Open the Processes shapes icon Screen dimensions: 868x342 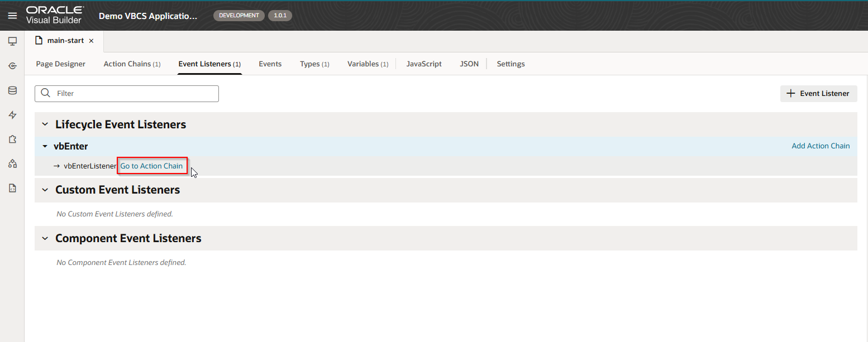point(12,164)
